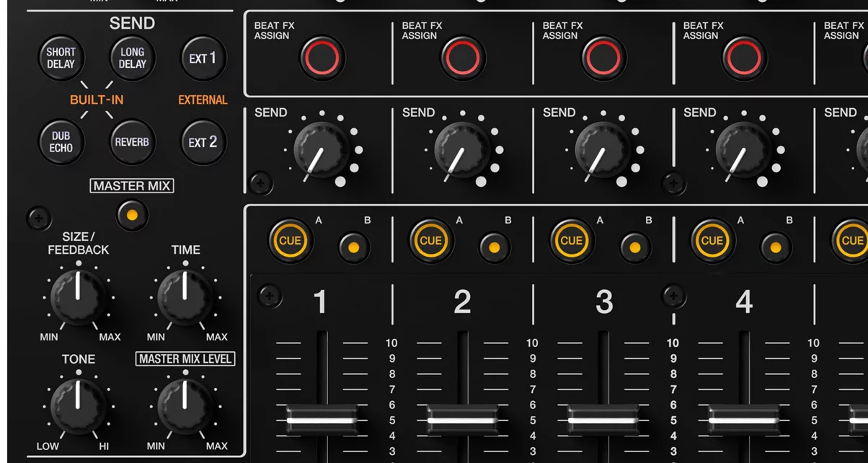Screen dimensions: 868x463
Task: Toggle channel 3 BEAT FX ASSIGN red button
Action: coord(603,57)
